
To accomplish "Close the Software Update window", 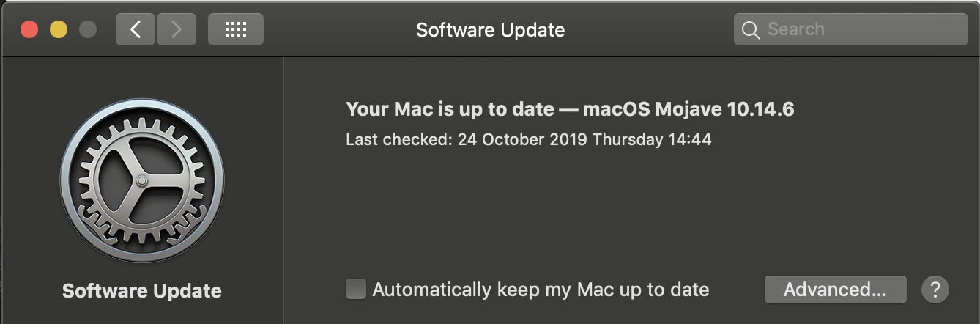I will tap(29, 30).
